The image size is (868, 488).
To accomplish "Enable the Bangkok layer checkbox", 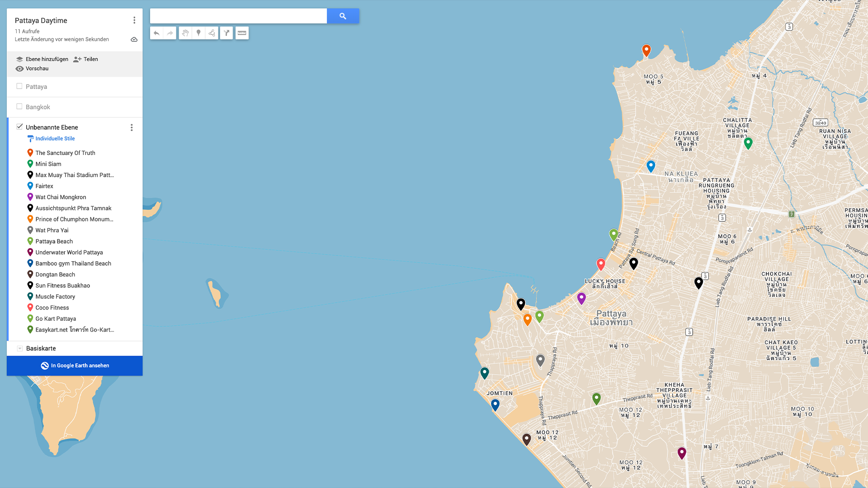I will [19, 107].
